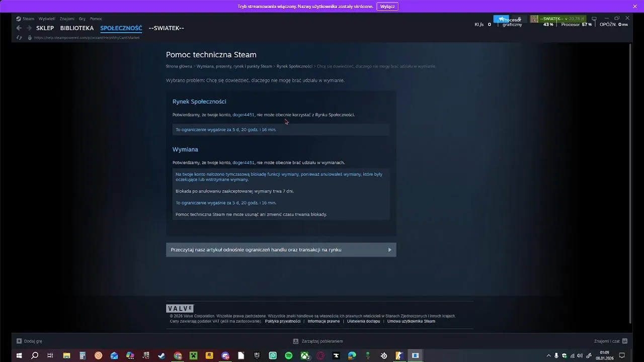Viewport: 644px width, 362px height.
Task: Open Big Picture mode monitor icon
Action: pyautogui.click(x=594, y=19)
